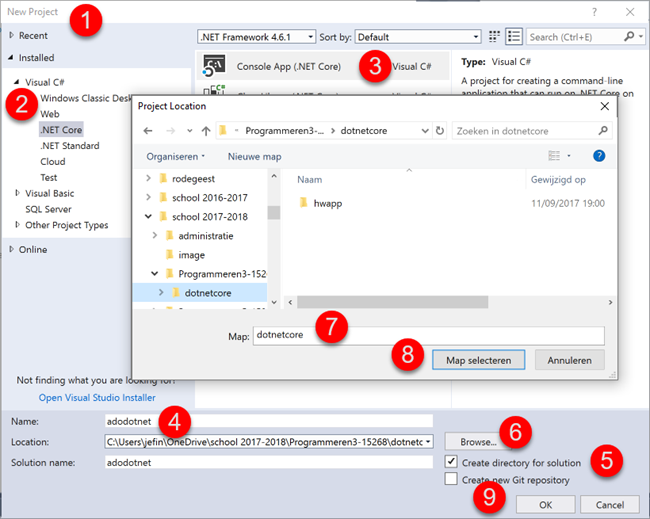Toggle Create directory for solution checkbox
Viewport: 650px width, 519px height.
coord(451,462)
